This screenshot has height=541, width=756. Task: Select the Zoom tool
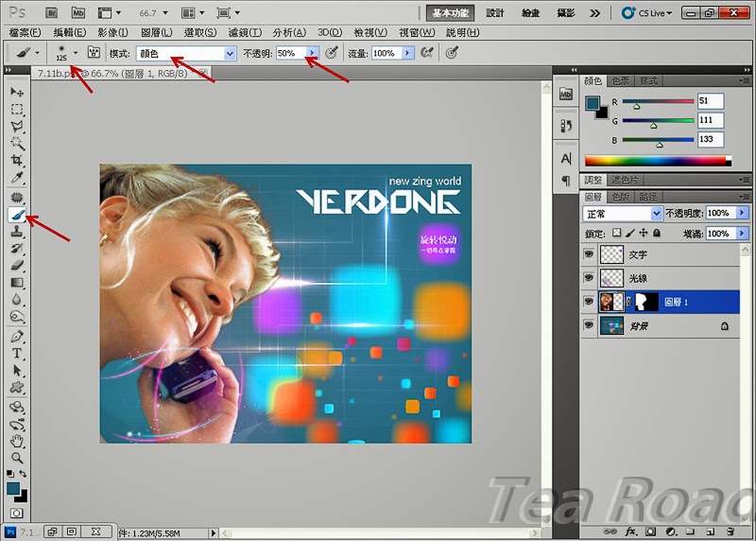pyautogui.click(x=17, y=457)
